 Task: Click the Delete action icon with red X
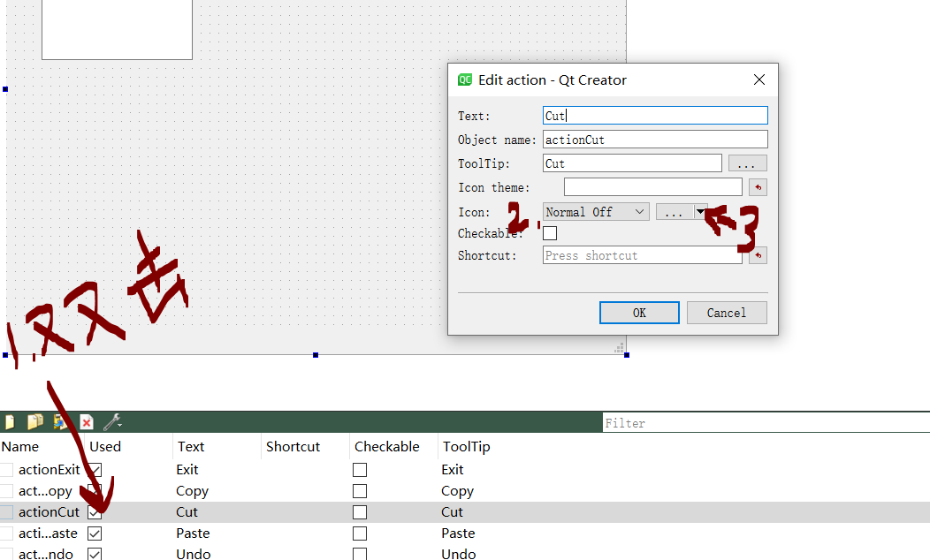[87, 422]
